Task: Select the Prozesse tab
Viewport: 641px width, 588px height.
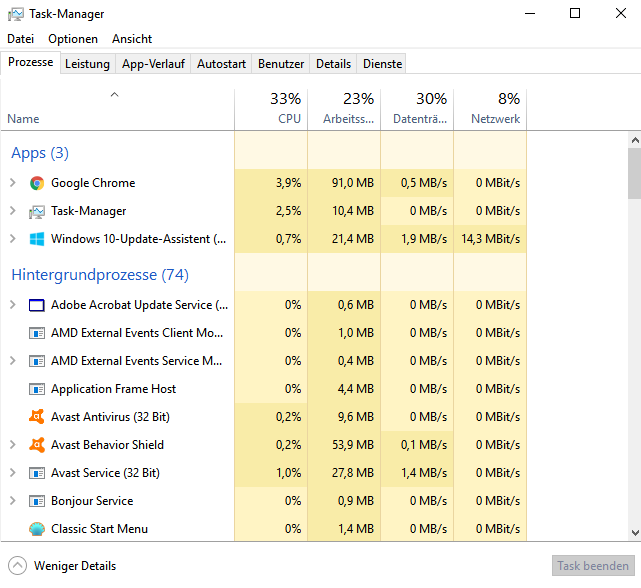Action: pyautogui.click(x=31, y=62)
